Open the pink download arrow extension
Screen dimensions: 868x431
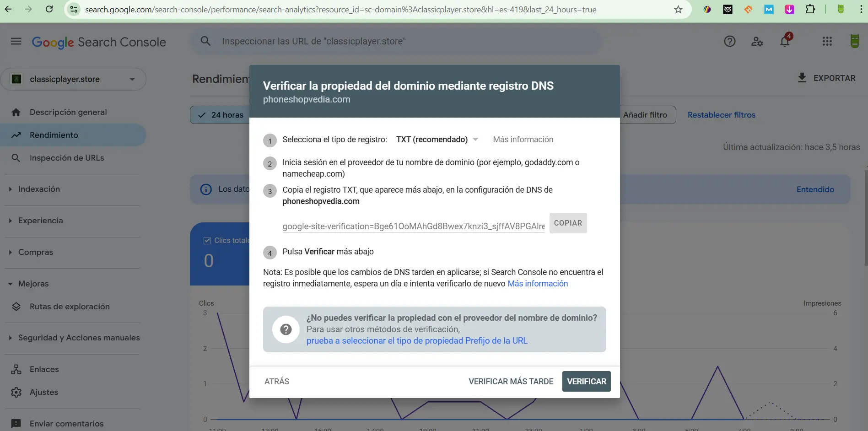789,9
